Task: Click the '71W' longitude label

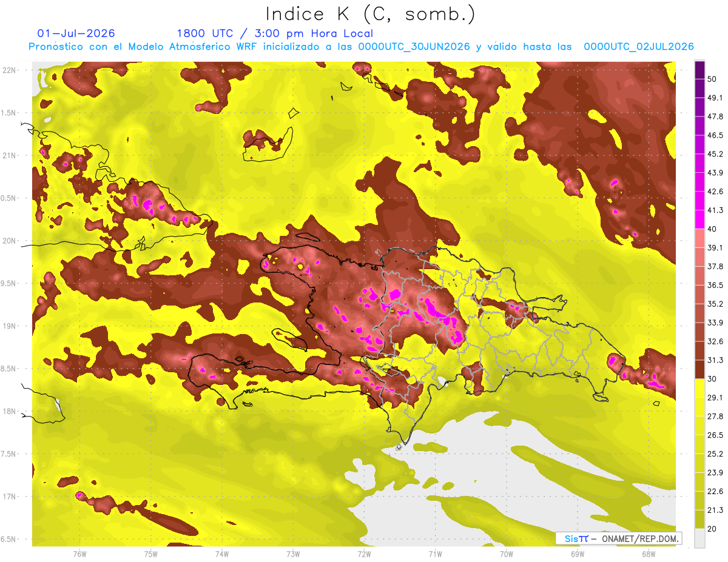Action: [435, 554]
